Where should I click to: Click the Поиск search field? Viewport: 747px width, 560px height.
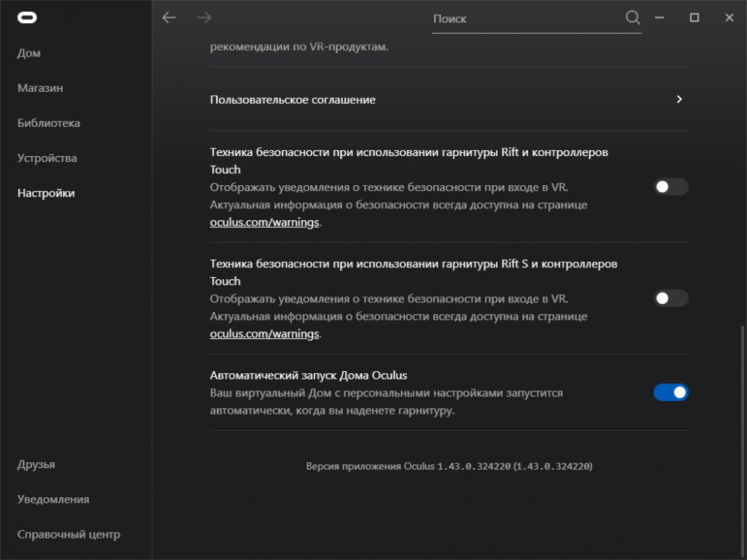pyautogui.click(x=527, y=19)
